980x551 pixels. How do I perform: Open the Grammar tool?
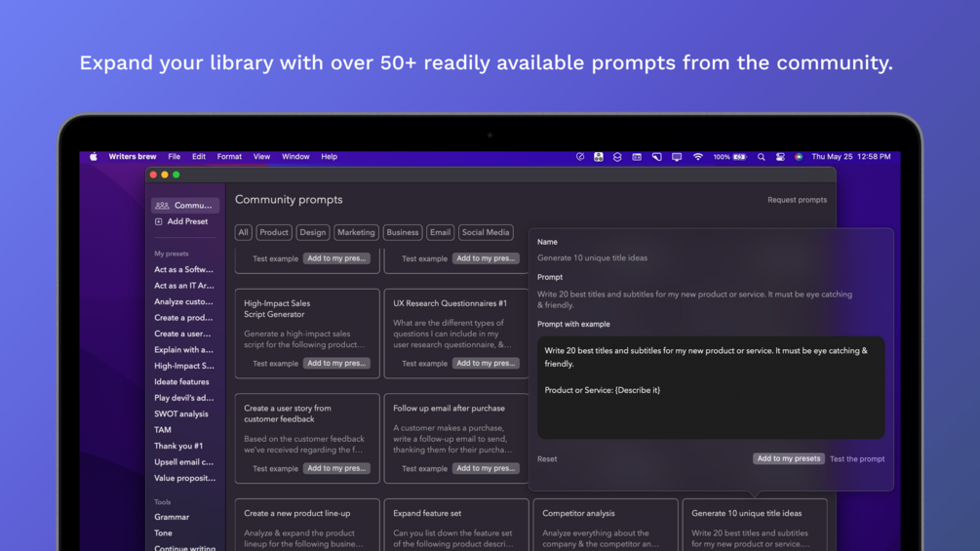(172, 517)
